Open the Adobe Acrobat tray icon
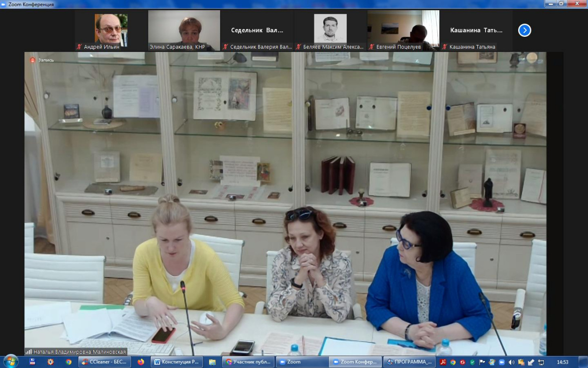Image resolution: width=588 pixels, height=368 pixels. 442,362
